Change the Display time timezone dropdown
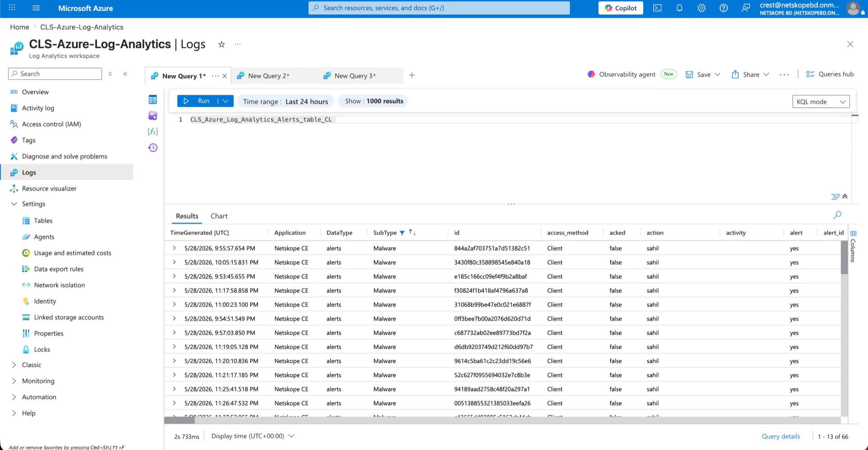868x450 pixels. point(253,436)
